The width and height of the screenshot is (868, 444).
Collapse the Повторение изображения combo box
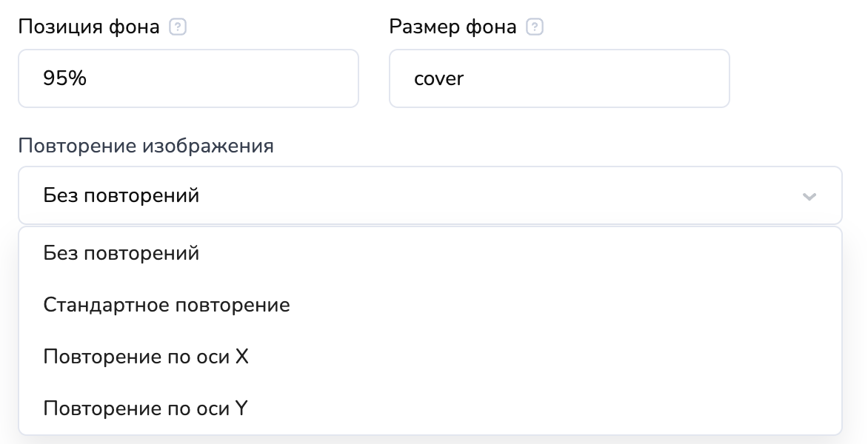pyautogui.click(x=430, y=195)
